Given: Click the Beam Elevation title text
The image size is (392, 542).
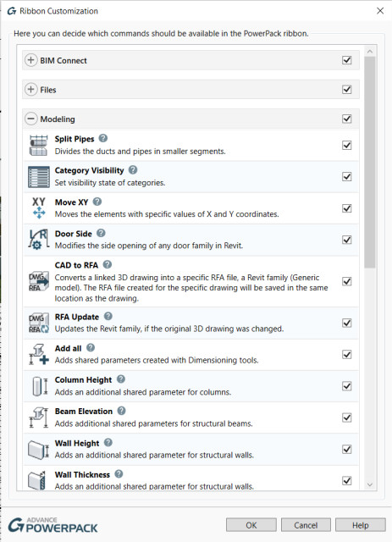Looking at the screenshot, I should tap(84, 412).
